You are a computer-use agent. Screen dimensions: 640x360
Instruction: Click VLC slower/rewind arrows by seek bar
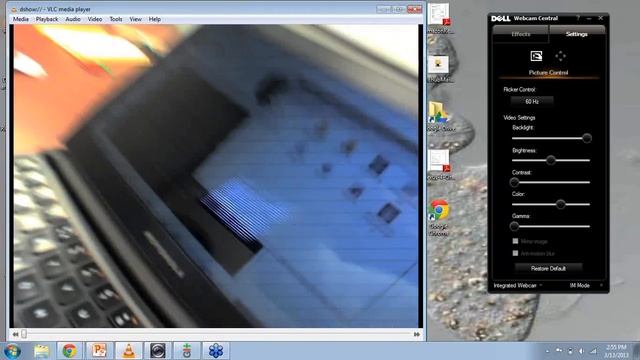[16, 334]
